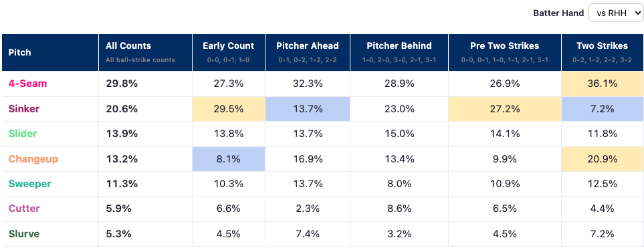Click the Changeup pitch name

33,159
